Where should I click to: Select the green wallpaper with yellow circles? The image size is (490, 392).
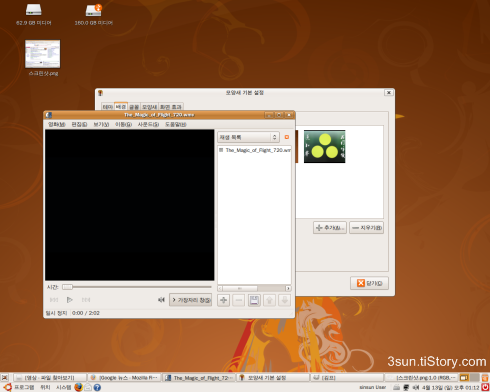pos(324,147)
